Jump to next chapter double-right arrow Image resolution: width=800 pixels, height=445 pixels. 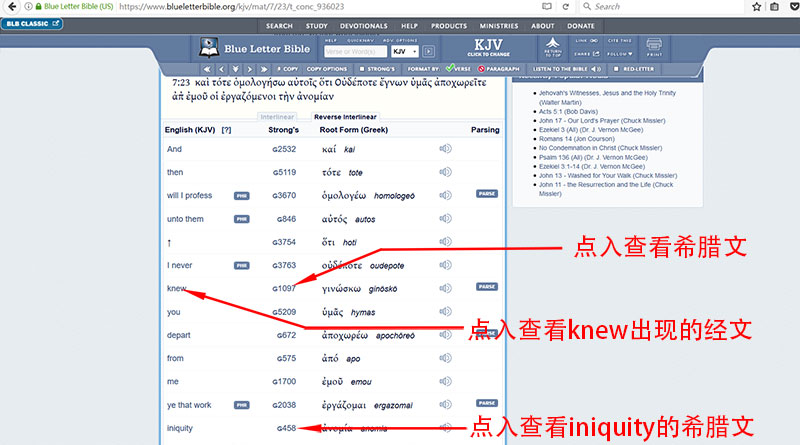264,69
